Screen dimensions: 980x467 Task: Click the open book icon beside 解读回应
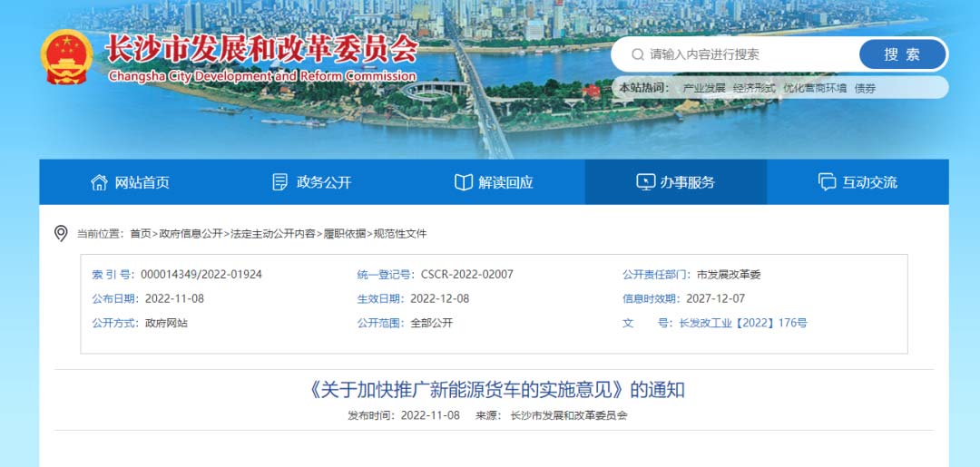[463, 182]
